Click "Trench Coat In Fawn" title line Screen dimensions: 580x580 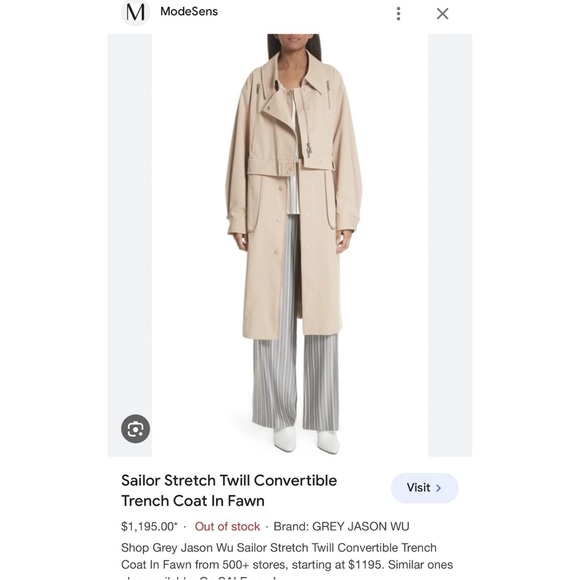click(x=193, y=501)
